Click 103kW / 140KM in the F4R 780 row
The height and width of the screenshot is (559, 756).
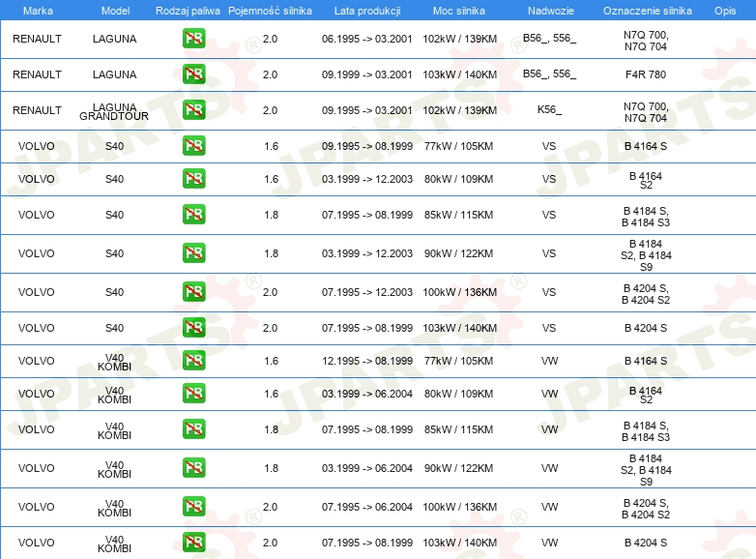pos(459,74)
